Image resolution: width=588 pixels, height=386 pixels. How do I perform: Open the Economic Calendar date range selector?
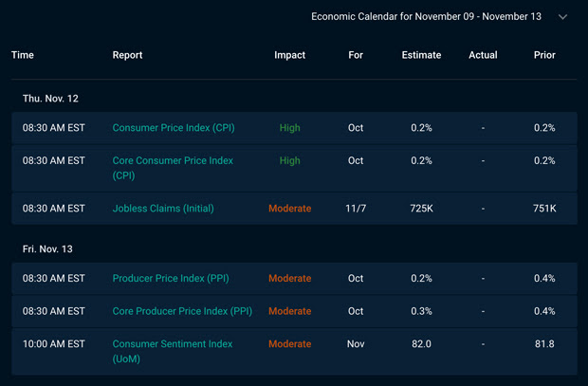point(429,17)
